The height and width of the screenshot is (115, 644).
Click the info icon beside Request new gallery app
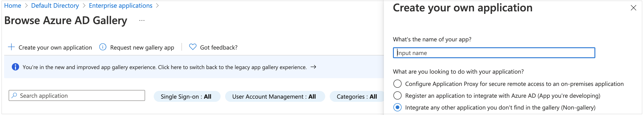click(103, 47)
